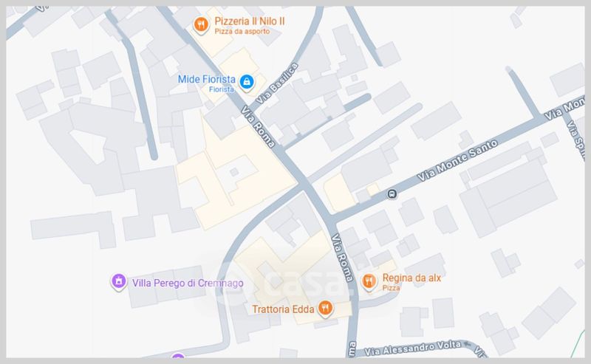Click the 'Pizza da asporto' subtitle text
Viewport: 591px width, 364px height.
(242, 31)
